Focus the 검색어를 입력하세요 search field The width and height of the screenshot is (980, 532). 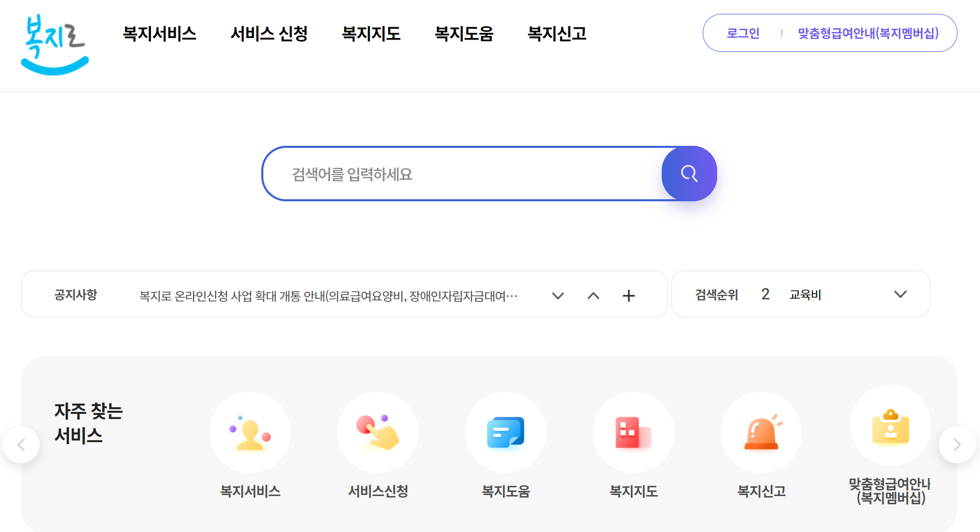pos(462,174)
